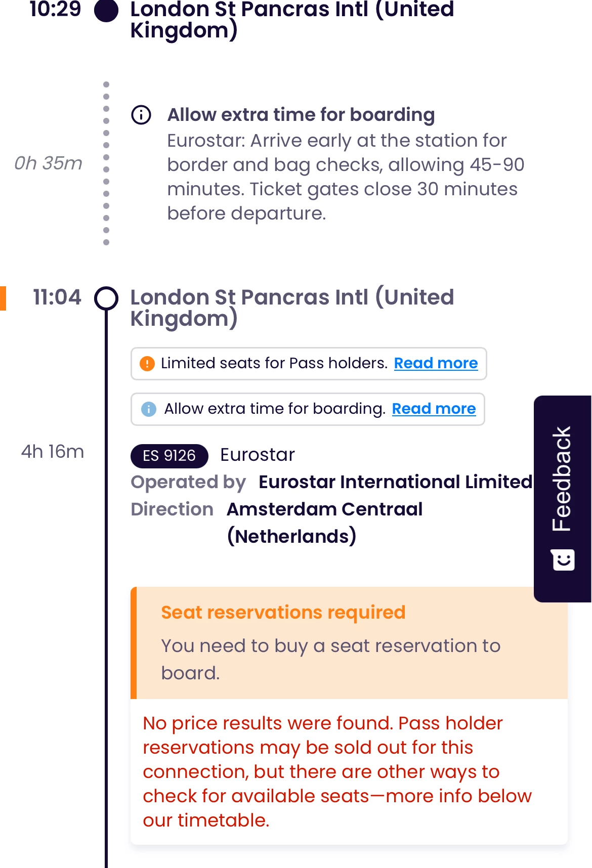Click the Allow extra time for boarding heading

coord(301,115)
